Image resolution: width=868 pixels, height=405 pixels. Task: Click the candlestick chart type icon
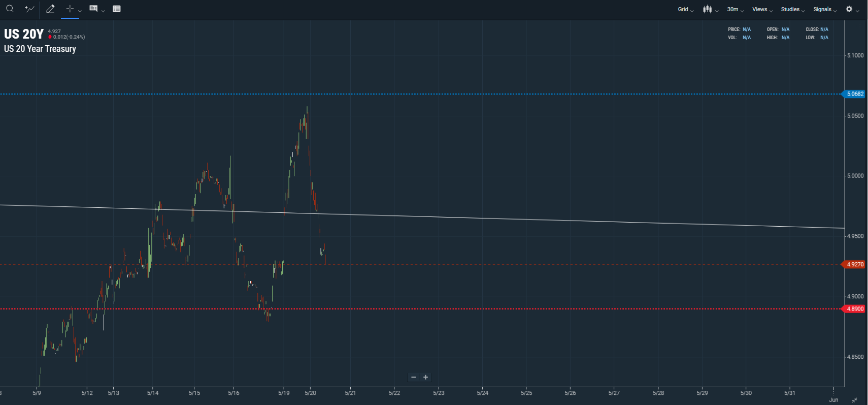708,9
